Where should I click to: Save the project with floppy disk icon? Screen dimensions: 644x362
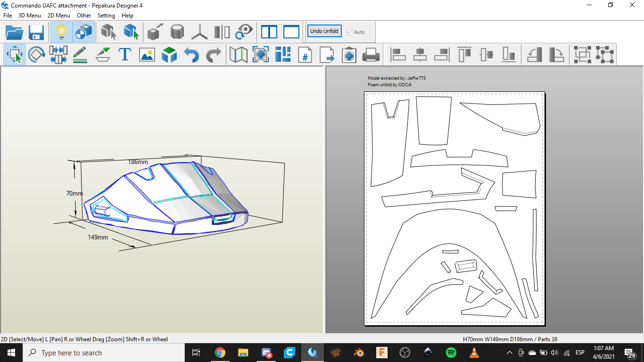click(36, 32)
